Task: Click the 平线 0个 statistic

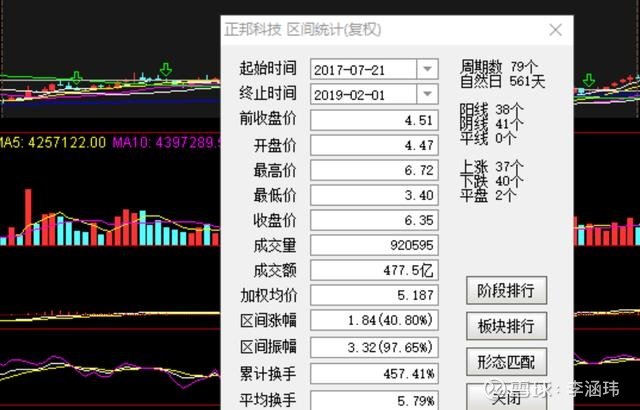Action: [488, 138]
